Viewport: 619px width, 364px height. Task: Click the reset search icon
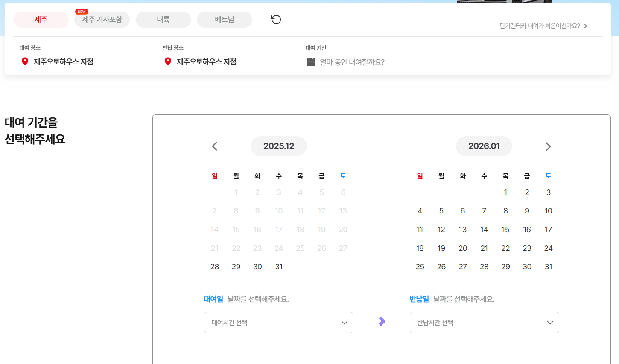[276, 20]
